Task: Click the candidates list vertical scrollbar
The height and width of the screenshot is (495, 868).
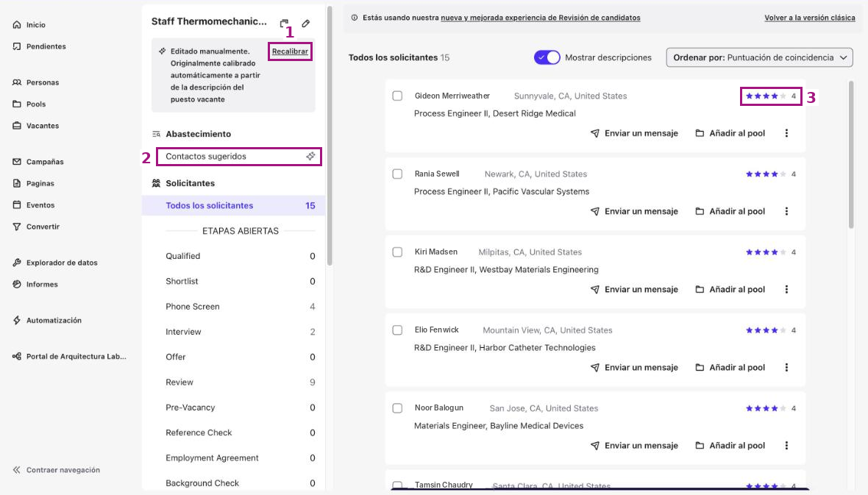Action: tap(851, 155)
